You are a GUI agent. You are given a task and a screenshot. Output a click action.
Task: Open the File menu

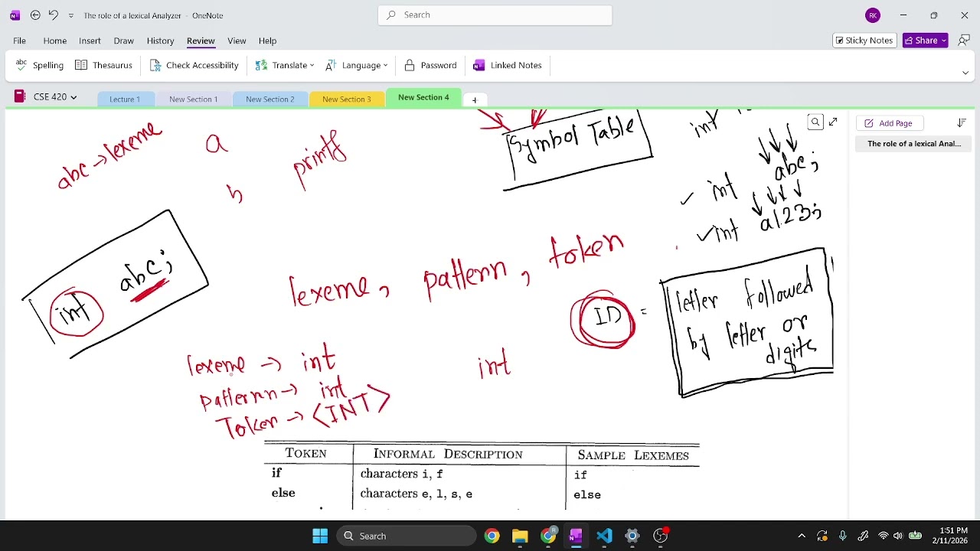(19, 41)
